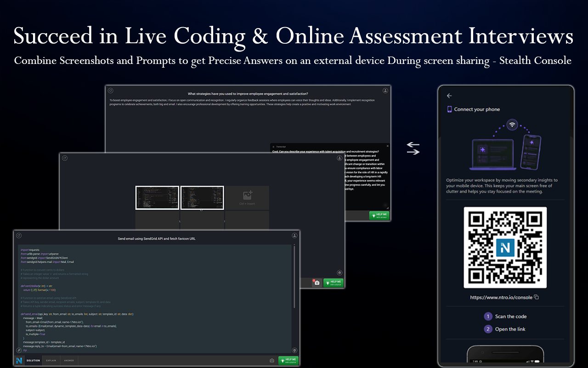
Task: Open the profile icon in the HR question window
Action: click(x=385, y=91)
